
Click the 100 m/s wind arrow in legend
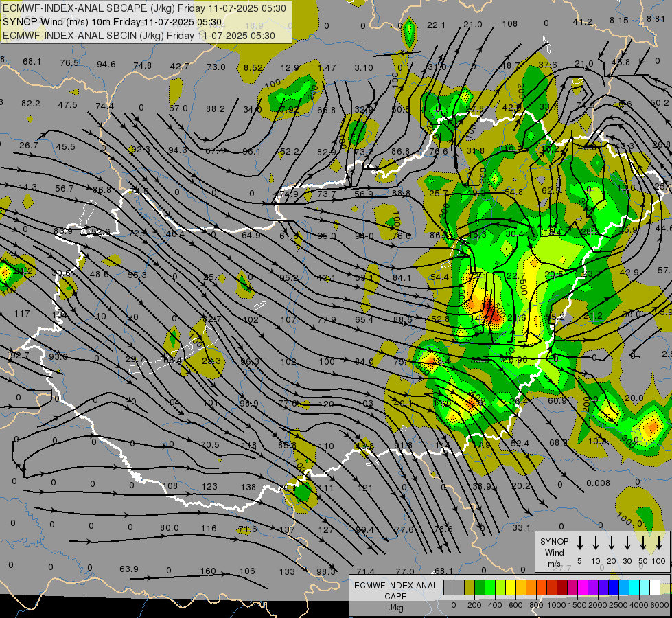coord(659,542)
